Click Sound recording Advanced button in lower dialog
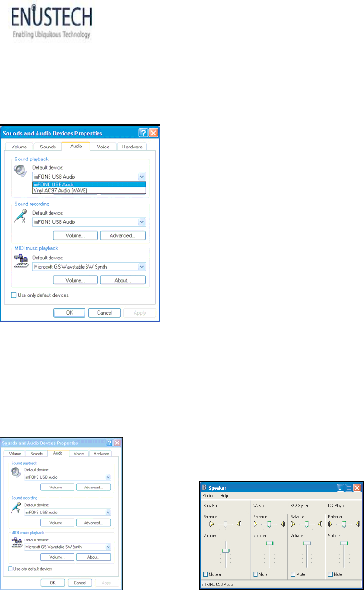The height and width of the screenshot is (590, 364). [94, 522]
